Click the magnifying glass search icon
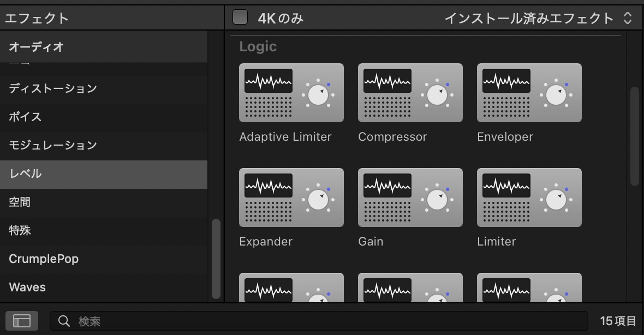The width and height of the screenshot is (644, 335). (64, 321)
